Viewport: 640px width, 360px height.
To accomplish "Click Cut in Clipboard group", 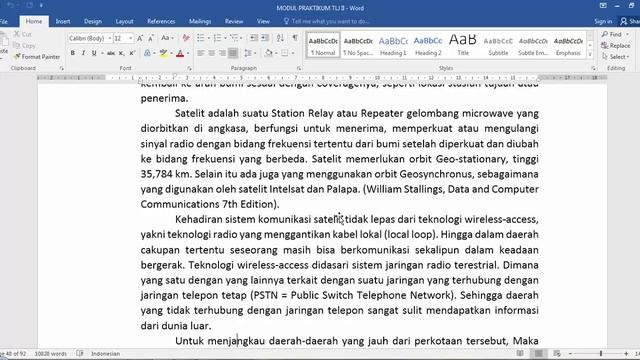I will coord(22,34).
